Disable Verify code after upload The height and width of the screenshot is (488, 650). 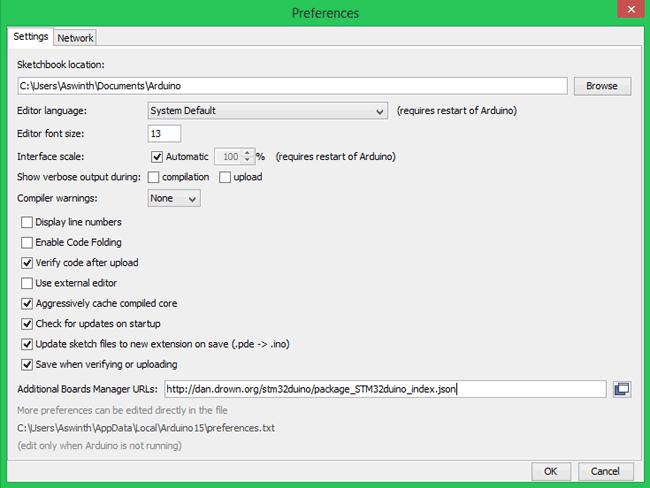click(27, 263)
